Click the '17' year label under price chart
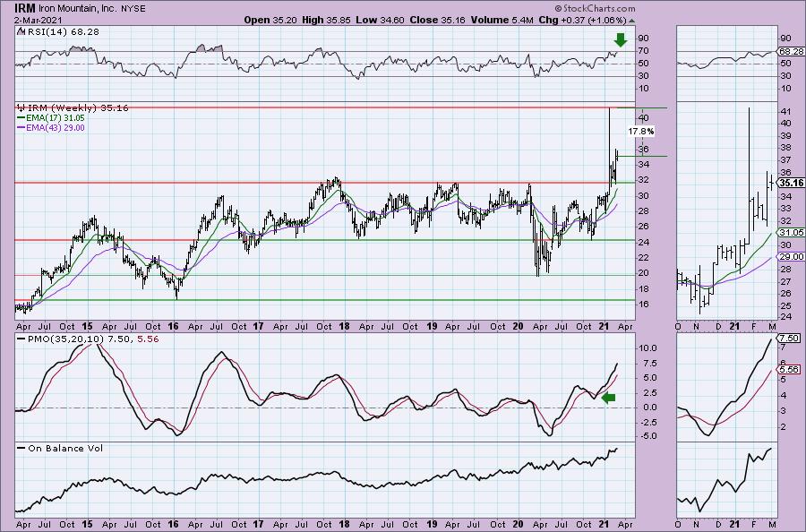 tap(258, 326)
